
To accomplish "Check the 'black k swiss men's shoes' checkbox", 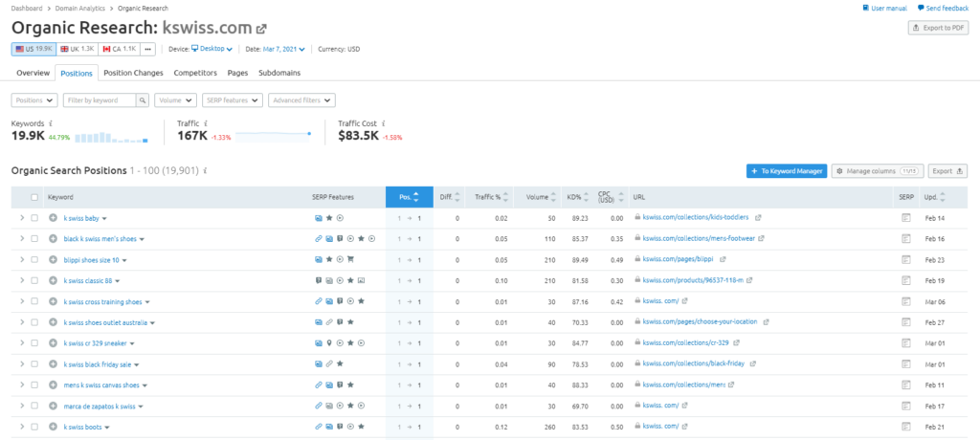I will pyautogui.click(x=35, y=239).
